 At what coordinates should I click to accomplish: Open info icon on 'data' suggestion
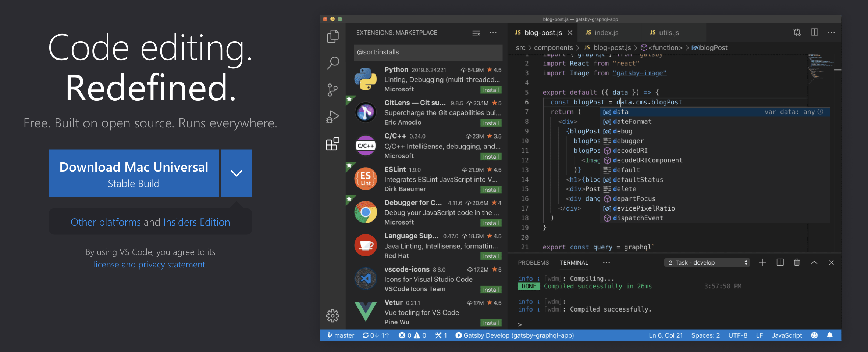click(821, 112)
